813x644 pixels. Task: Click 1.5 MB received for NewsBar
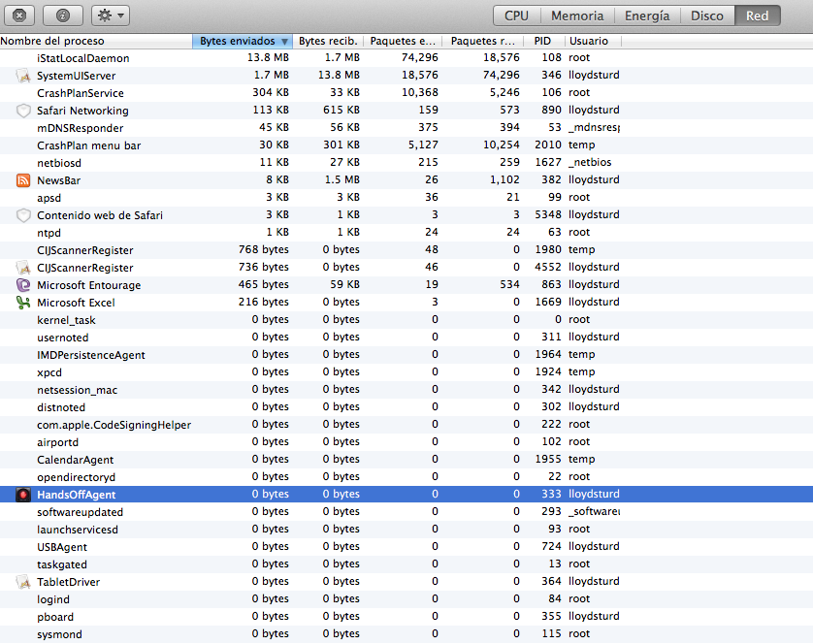coord(342,180)
